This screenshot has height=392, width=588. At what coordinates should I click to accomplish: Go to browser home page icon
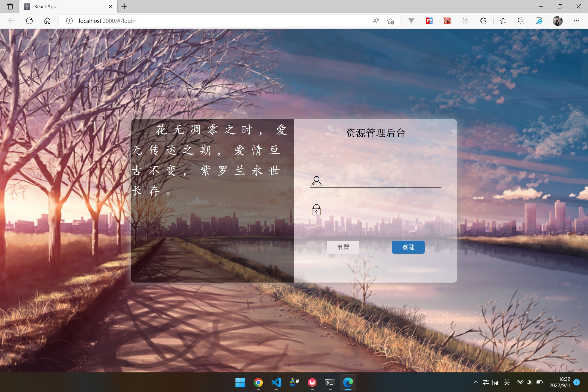[x=47, y=21]
